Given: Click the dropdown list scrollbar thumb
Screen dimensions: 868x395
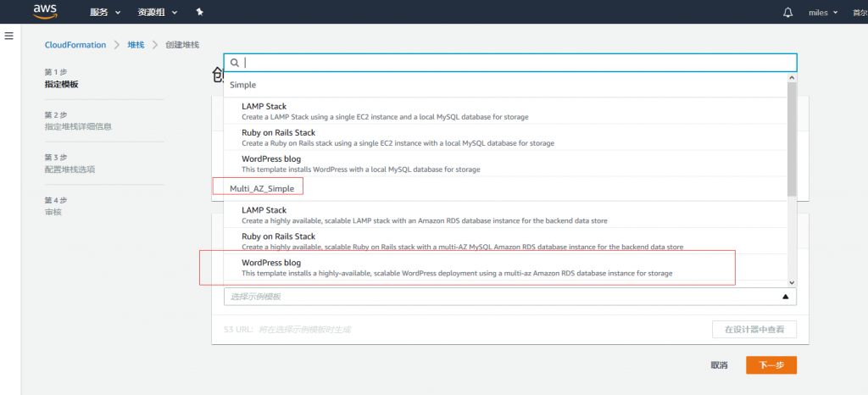Looking at the screenshot, I should (792, 139).
